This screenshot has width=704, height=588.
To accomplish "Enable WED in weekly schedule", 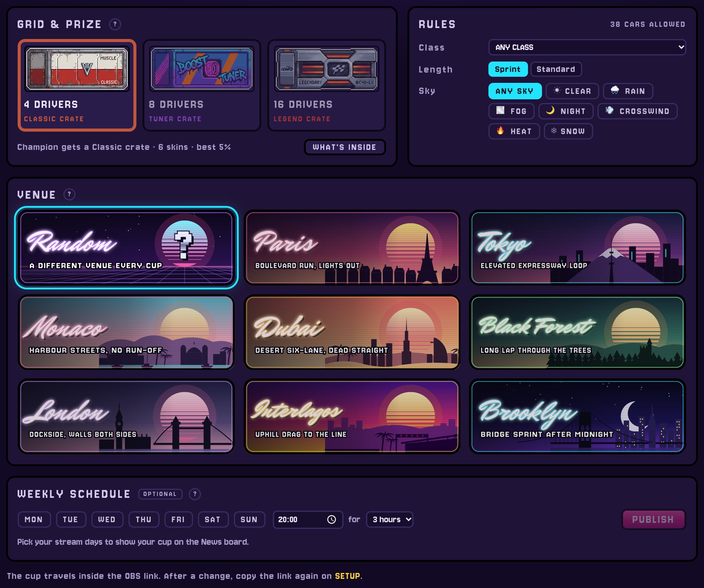I will click(x=107, y=519).
